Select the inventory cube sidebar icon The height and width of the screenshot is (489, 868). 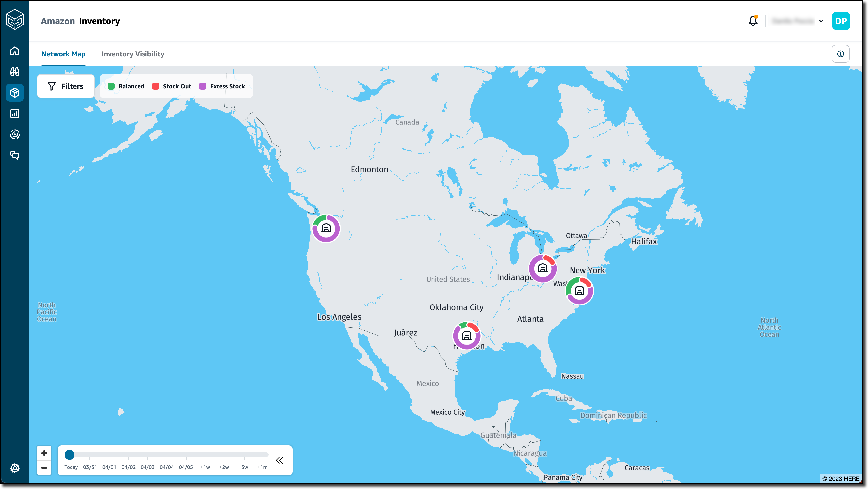[15, 93]
